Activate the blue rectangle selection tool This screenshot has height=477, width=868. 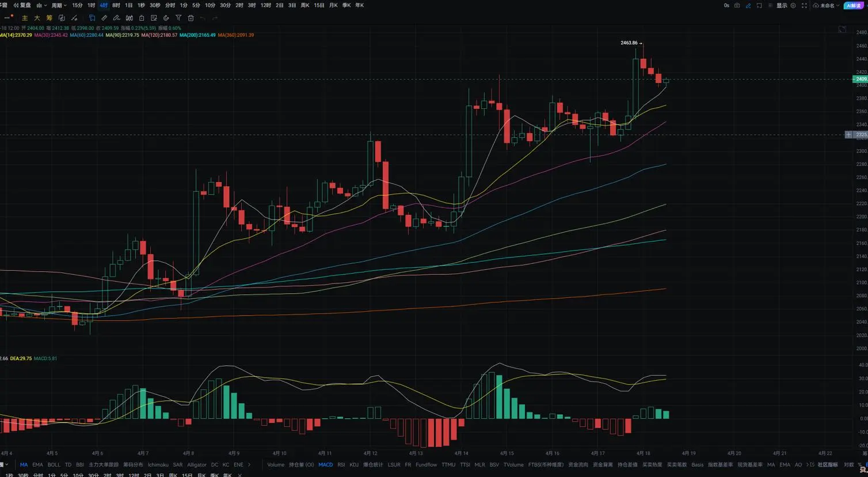[x=92, y=18]
